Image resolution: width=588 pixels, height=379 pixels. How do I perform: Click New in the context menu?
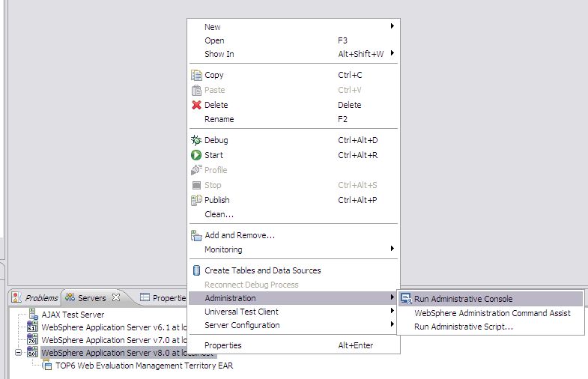(294, 27)
